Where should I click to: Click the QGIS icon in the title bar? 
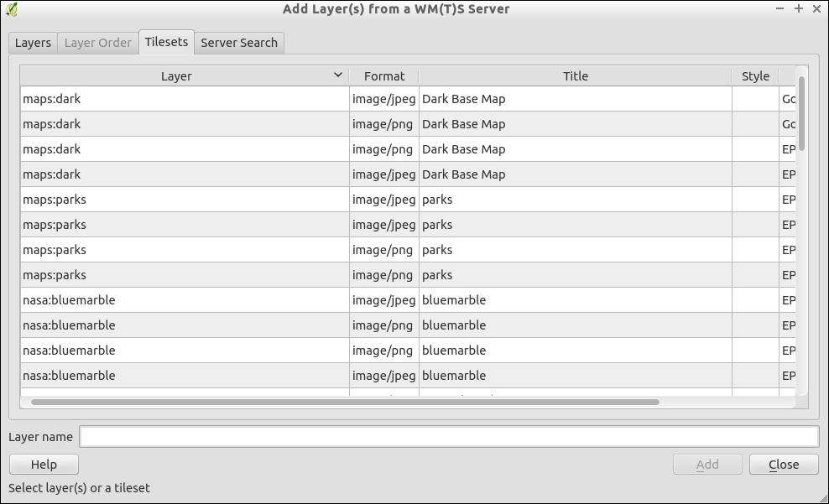coord(11,9)
